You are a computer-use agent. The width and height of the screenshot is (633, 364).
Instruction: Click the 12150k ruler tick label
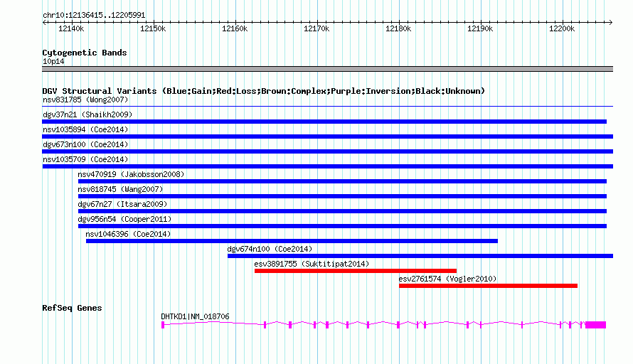pos(153,28)
